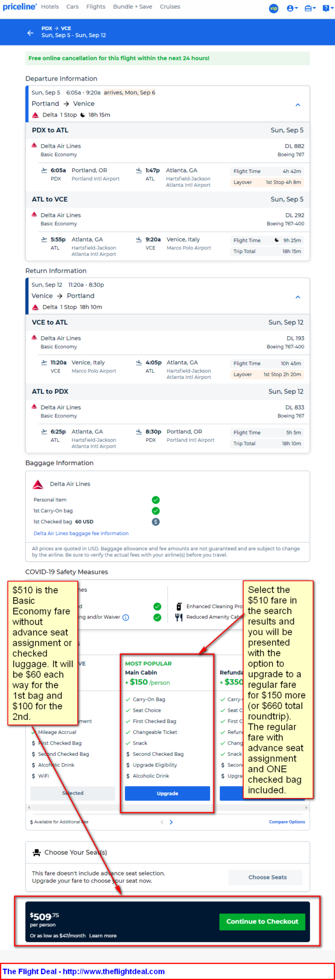
Task: Click Continue to Checkout
Action: point(262,921)
